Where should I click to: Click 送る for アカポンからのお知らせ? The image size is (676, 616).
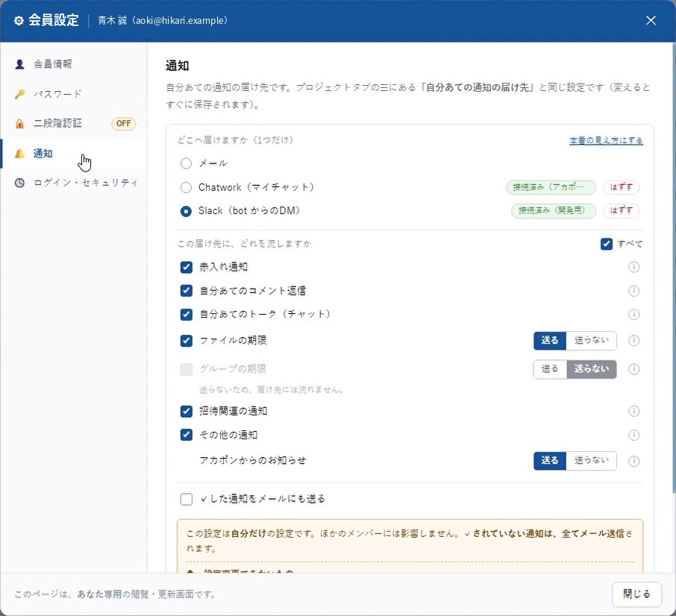[x=550, y=461]
